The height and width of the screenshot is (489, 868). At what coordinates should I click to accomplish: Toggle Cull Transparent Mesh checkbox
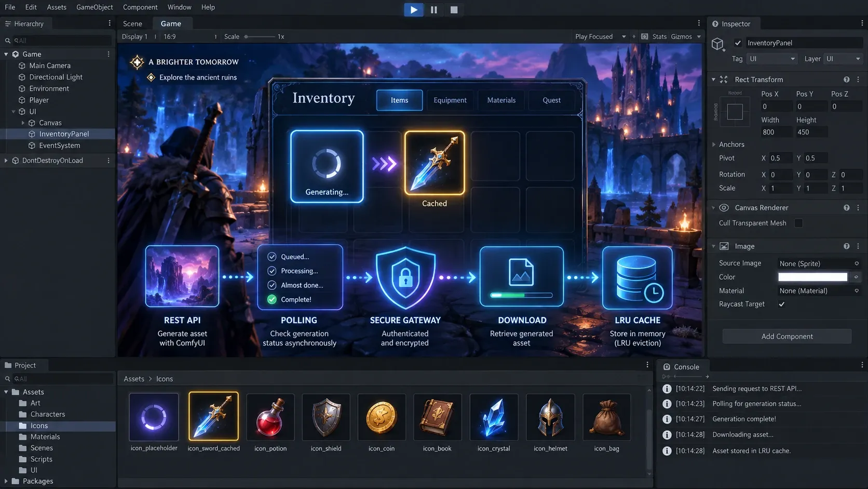tap(798, 223)
